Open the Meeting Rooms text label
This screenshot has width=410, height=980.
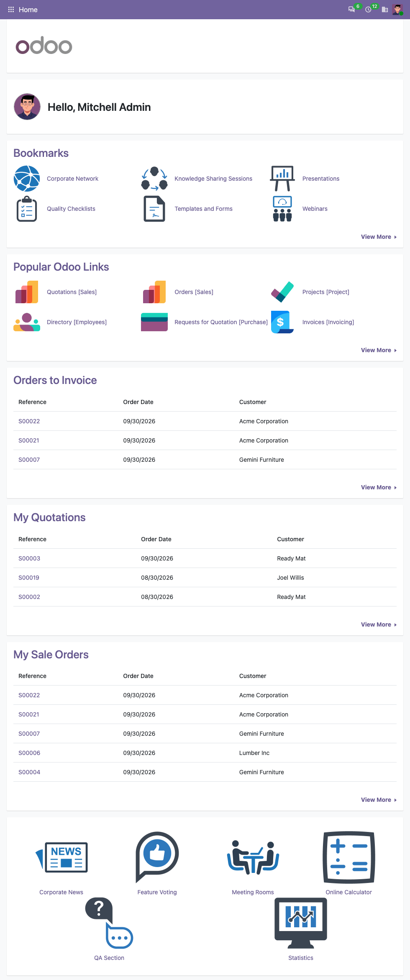(x=253, y=892)
